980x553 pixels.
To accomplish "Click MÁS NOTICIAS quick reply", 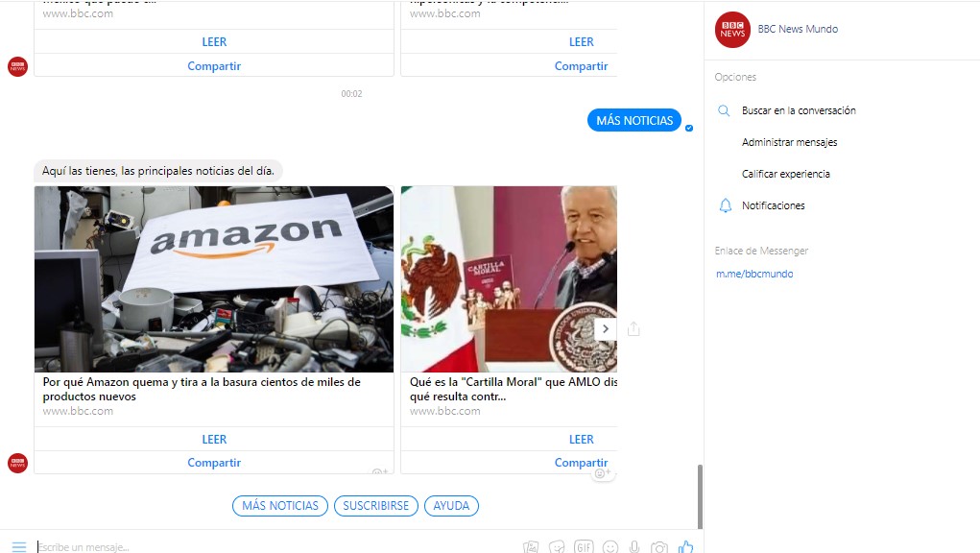I will tap(280, 506).
